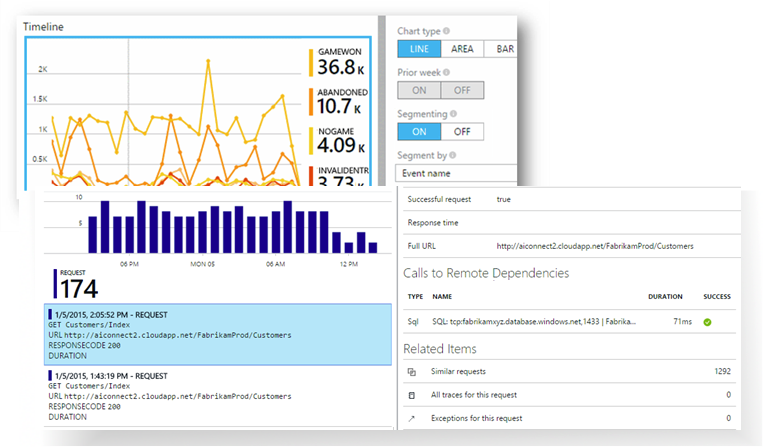Click the Segment by info icon
The image size is (763, 447).
pos(453,155)
